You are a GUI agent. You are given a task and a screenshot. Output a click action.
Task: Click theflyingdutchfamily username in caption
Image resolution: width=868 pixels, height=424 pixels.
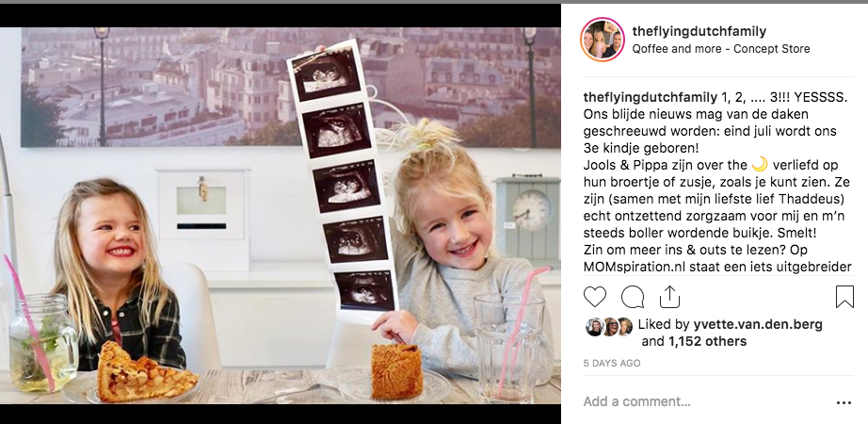point(650,98)
